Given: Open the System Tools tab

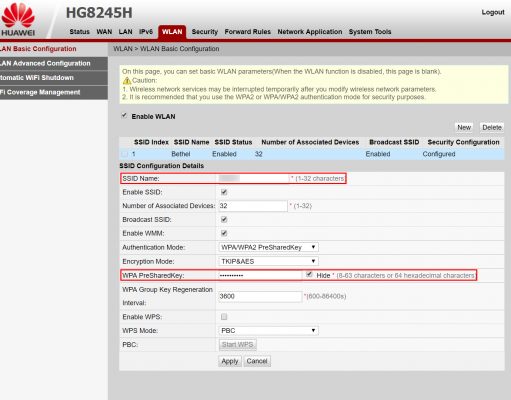Looking at the screenshot, I should 370,32.
